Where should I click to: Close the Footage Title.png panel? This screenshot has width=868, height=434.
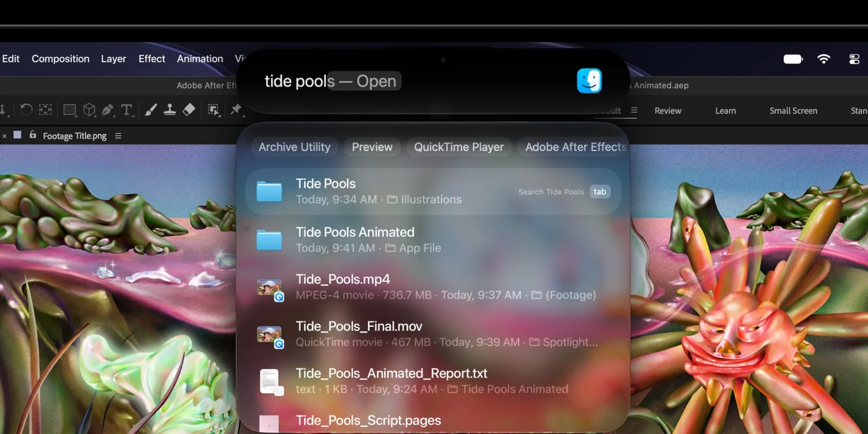(4, 136)
